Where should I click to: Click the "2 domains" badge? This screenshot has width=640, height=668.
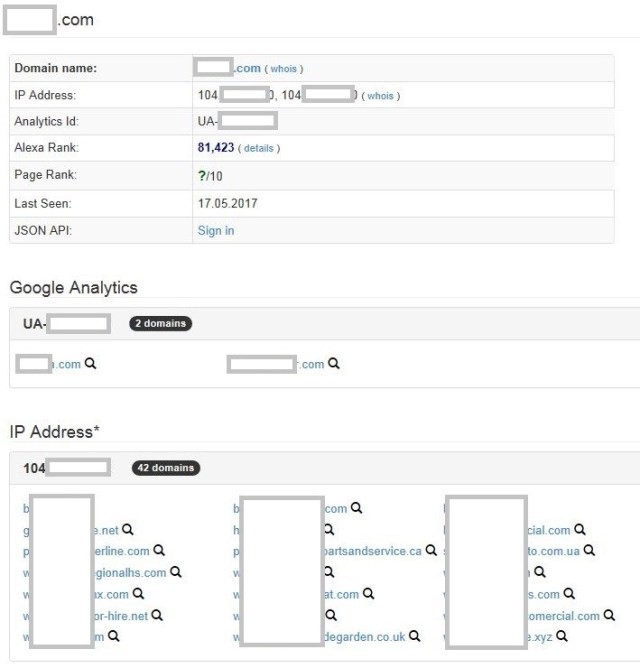(x=160, y=324)
